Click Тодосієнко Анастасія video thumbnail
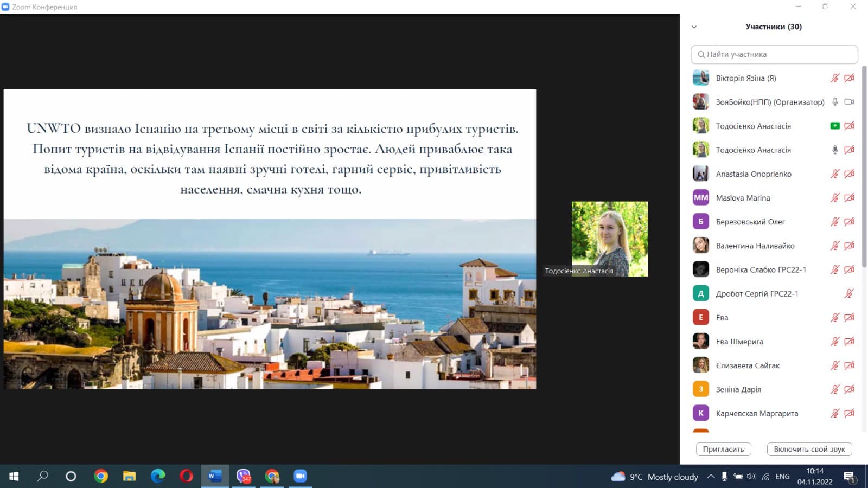 tap(610, 239)
